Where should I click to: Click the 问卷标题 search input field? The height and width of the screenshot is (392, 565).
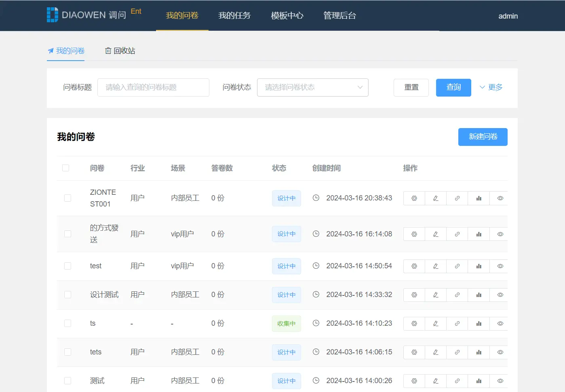coord(153,88)
